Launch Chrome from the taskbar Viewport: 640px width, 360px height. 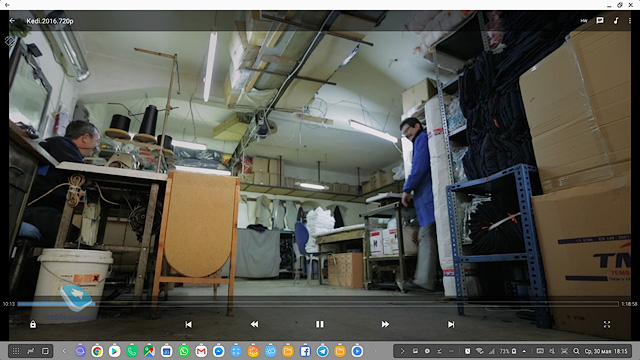pos(97,351)
